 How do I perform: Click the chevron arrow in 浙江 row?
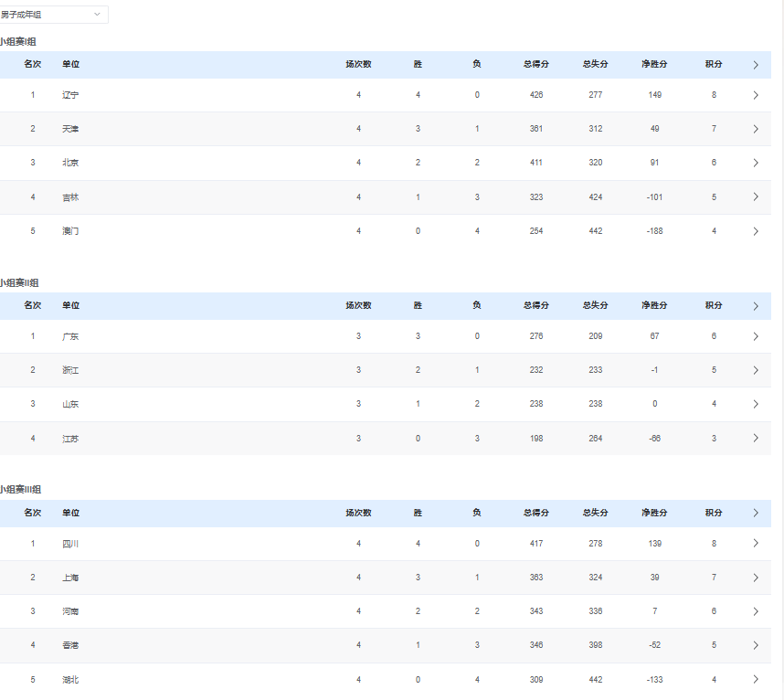click(x=756, y=370)
